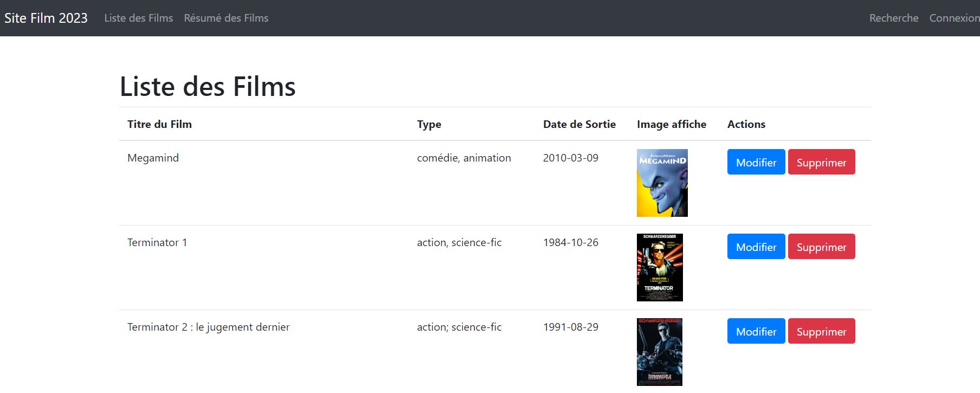980x393 pixels.
Task: Click the Titre du Film column header
Action: click(159, 124)
